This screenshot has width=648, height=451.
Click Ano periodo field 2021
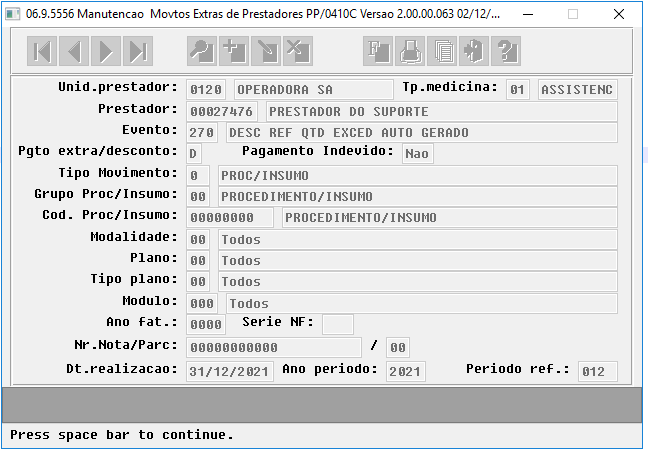click(405, 372)
